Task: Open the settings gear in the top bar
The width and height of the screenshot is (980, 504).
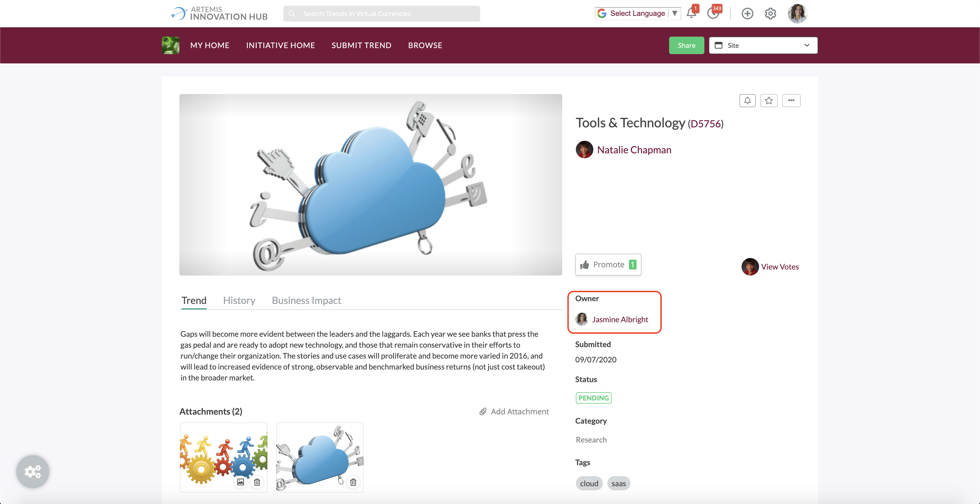Action: [770, 14]
